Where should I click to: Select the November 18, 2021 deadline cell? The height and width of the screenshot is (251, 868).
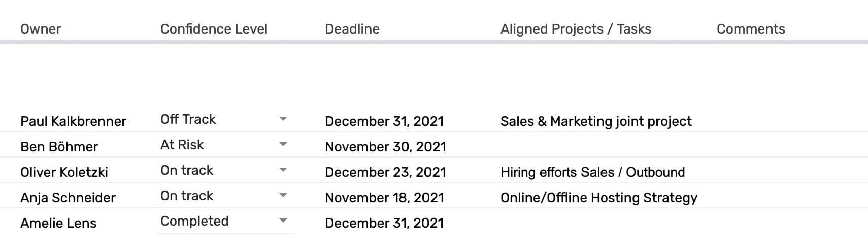[x=384, y=198]
